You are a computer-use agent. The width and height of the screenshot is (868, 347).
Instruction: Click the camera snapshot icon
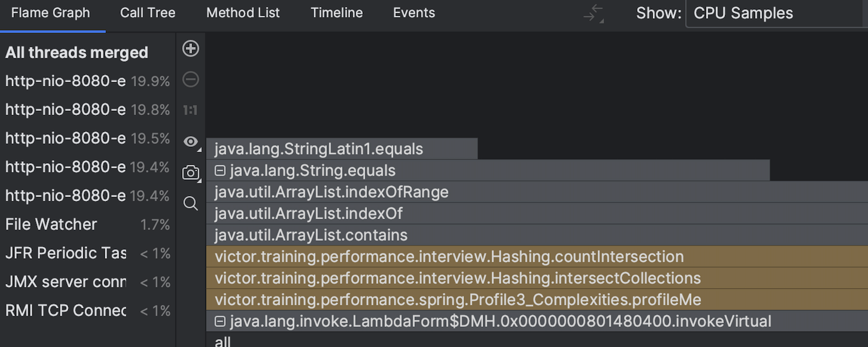click(x=191, y=172)
